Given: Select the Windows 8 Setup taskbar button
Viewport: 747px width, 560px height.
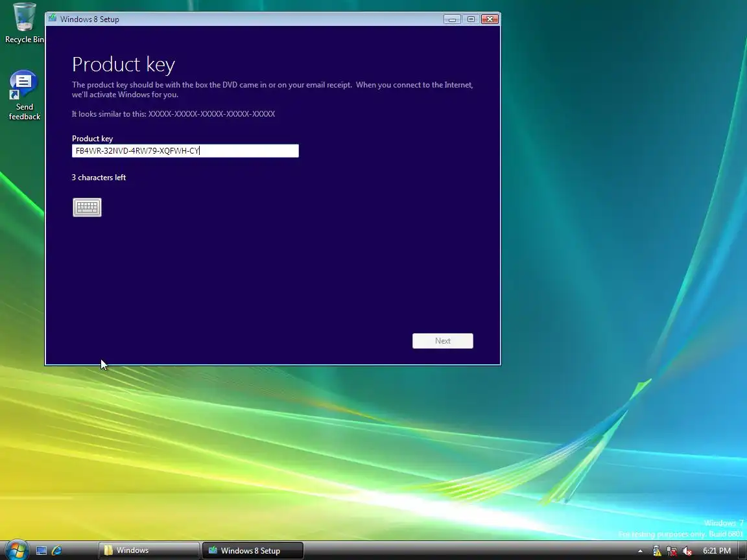Looking at the screenshot, I should [252, 550].
